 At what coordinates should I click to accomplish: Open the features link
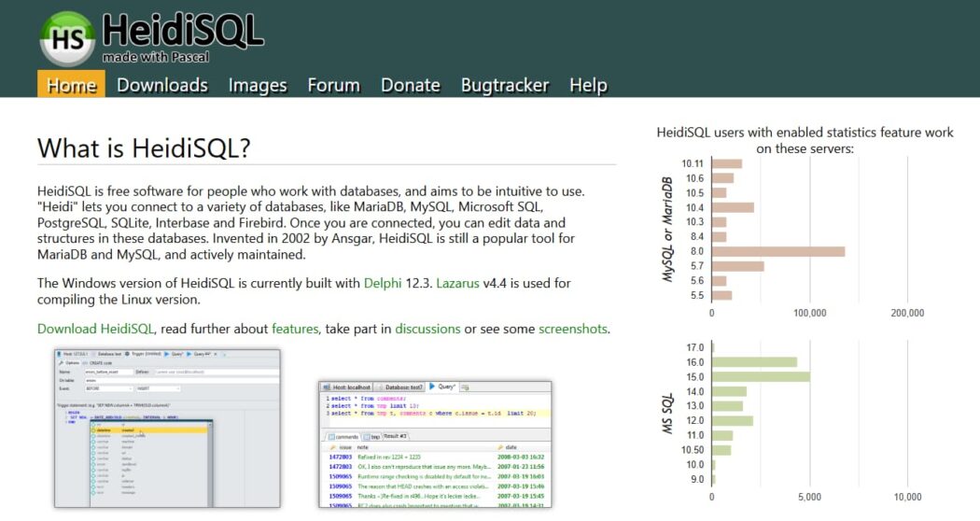[295, 329]
